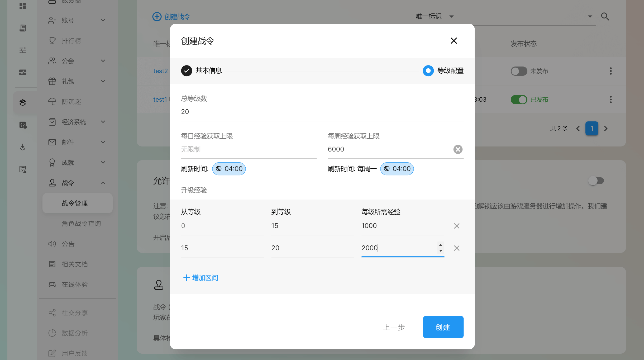644x360 pixels.
Task: Click 增加区间 to add a range
Action: click(x=201, y=278)
